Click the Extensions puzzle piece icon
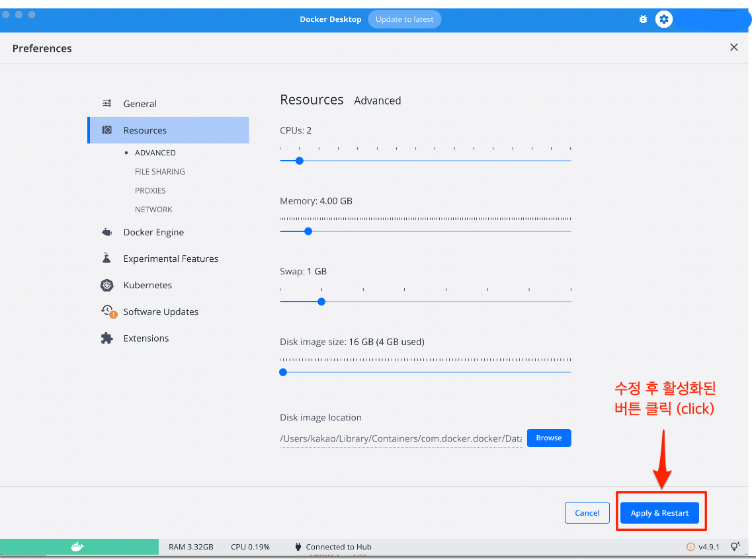The image size is (756, 560). [107, 338]
